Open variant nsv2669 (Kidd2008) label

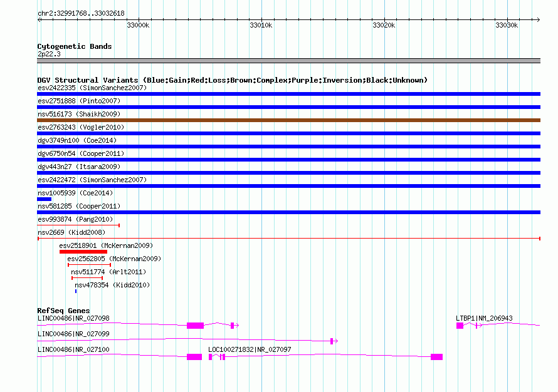point(71,232)
